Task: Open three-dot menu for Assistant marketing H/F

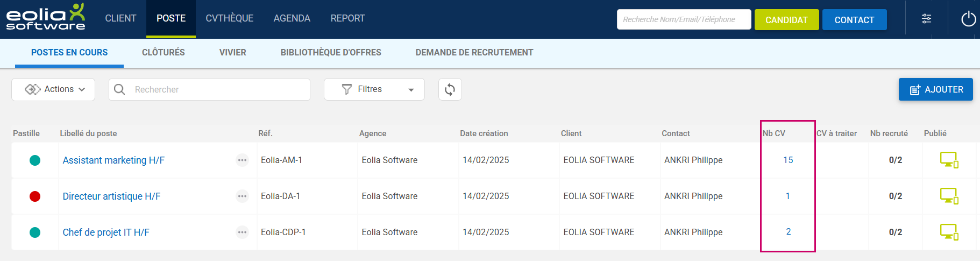Action: coord(242,160)
